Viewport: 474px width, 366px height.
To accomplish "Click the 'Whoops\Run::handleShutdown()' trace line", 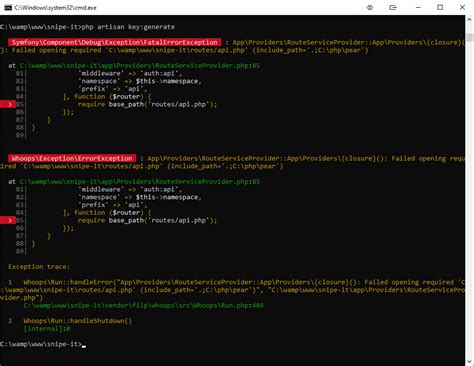I will 78,321.
